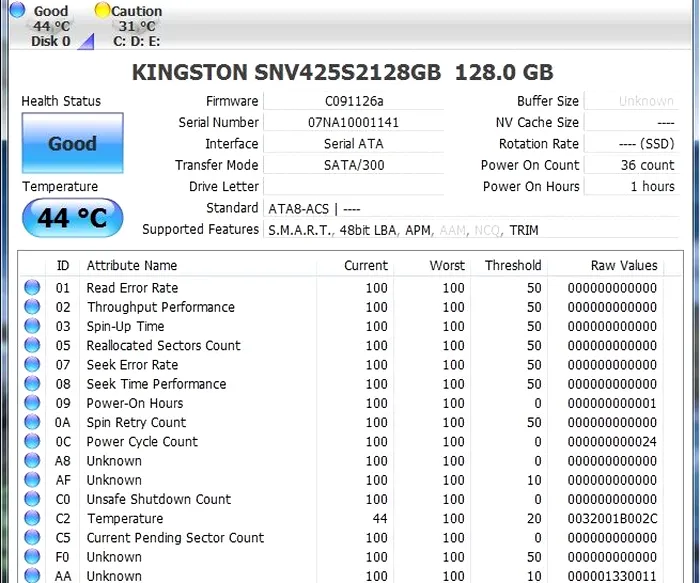Click the NV Cache Size ---- field
Screen dimensions: 700x583
click(632, 122)
